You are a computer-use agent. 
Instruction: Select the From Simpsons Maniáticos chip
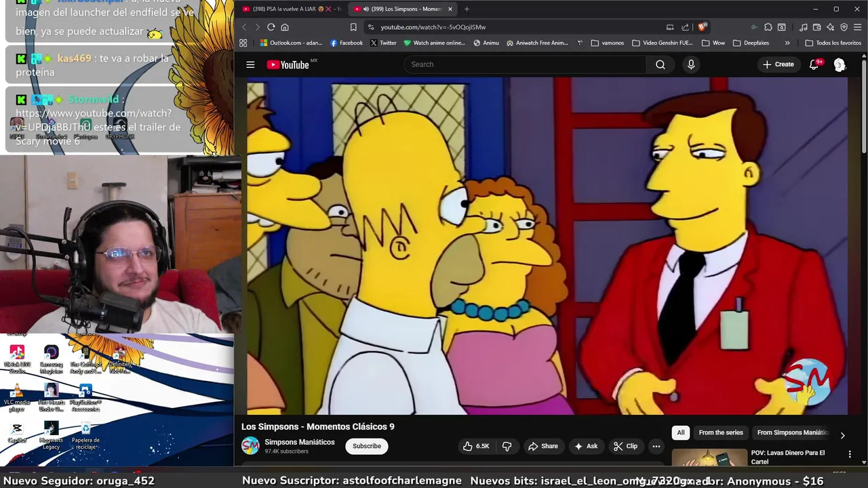tap(792, 432)
